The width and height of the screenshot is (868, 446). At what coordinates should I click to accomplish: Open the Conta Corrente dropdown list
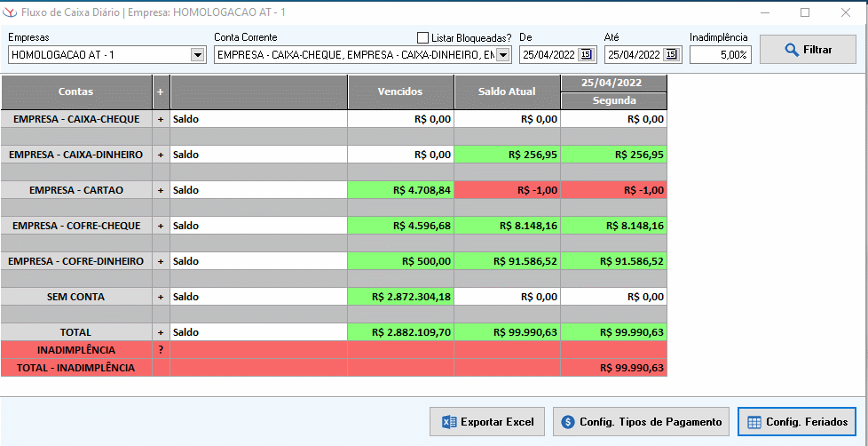502,54
